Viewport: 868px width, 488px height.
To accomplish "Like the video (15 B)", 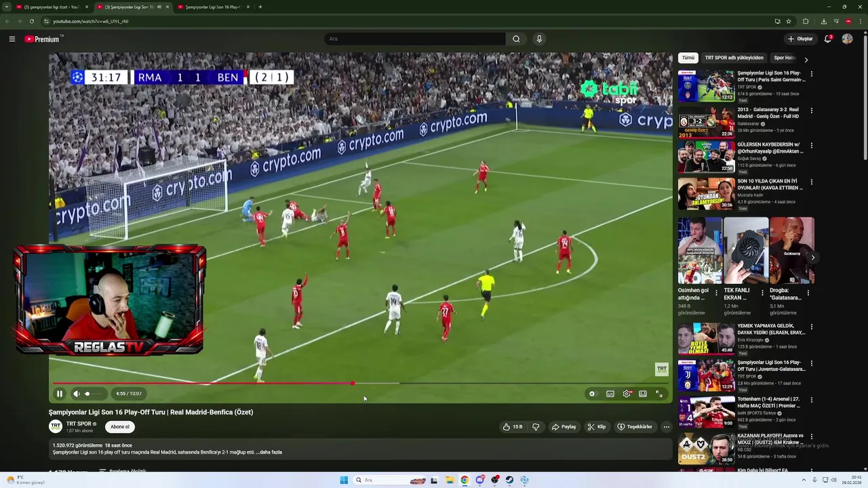I will tap(512, 427).
